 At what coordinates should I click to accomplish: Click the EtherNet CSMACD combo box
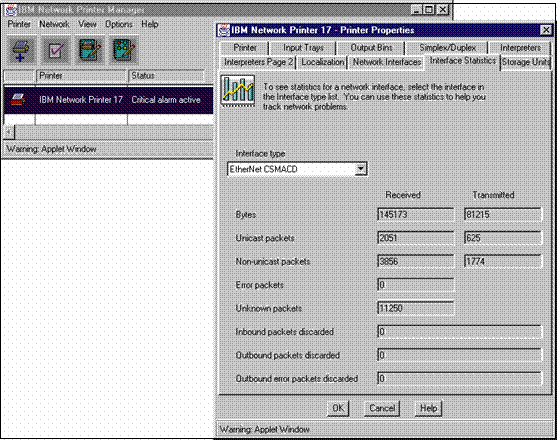click(297, 169)
